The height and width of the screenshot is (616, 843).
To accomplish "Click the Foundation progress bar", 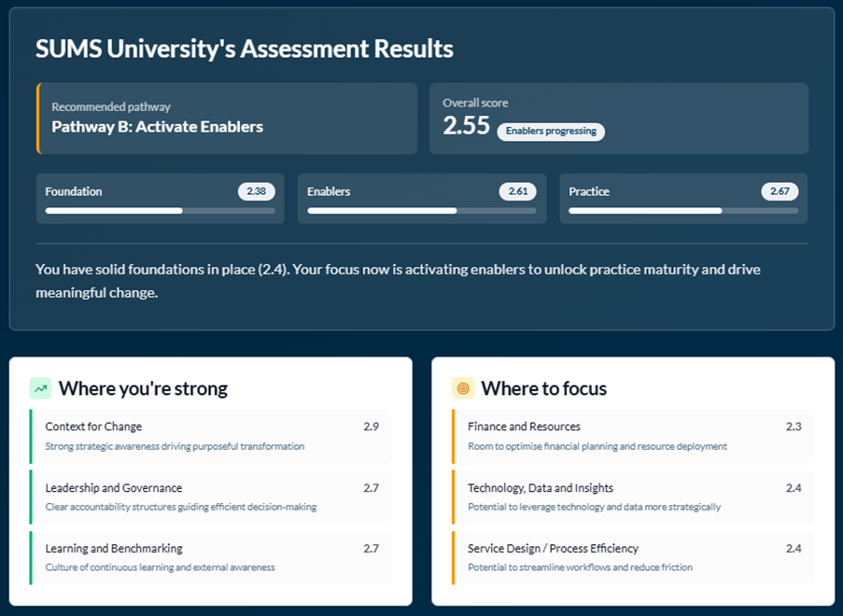I will pyautogui.click(x=160, y=211).
